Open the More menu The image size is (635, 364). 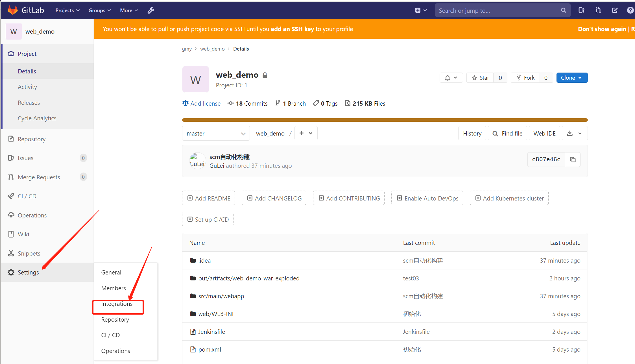(x=129, y=10)
